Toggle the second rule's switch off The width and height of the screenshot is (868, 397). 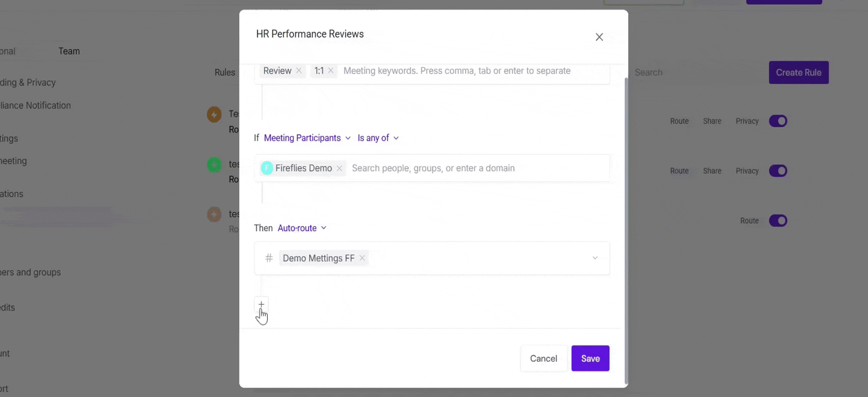pyautogui.click(x=778, y=171)
